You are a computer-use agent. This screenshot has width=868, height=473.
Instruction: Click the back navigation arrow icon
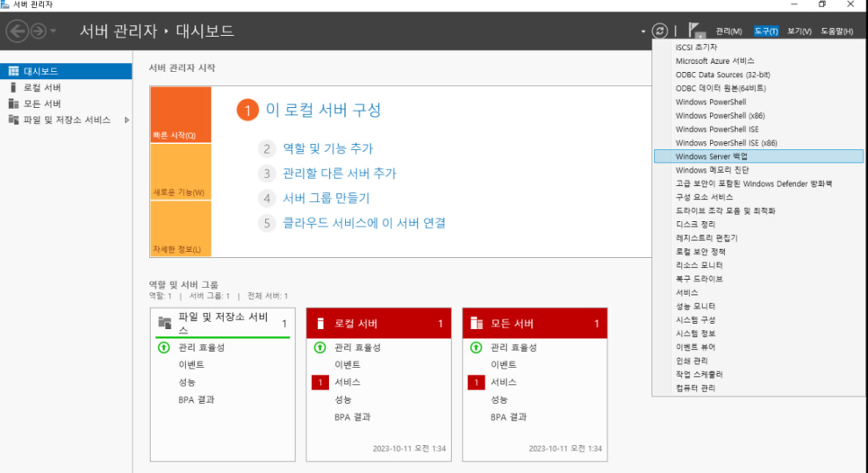tap(17, 31)
